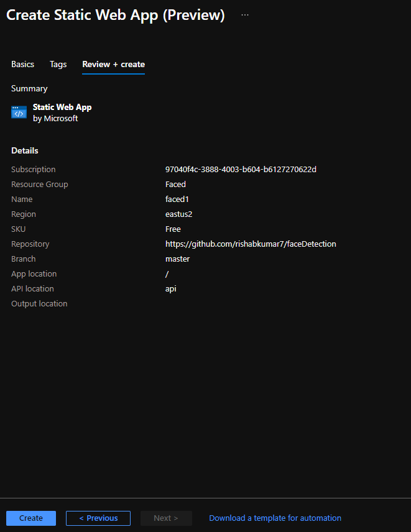The image size is (411, 532).
Task: Select the subscription ID value
Action: pos(241,169)
